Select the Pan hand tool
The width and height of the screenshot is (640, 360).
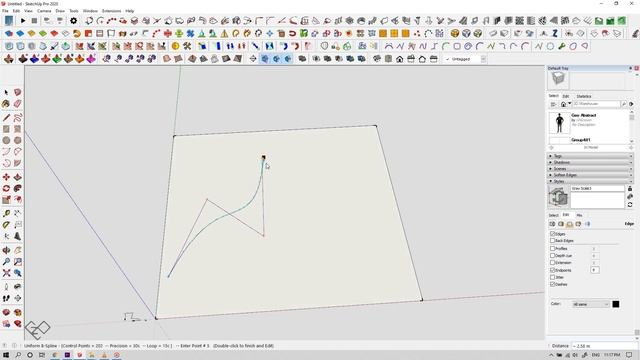pos(18,250)
